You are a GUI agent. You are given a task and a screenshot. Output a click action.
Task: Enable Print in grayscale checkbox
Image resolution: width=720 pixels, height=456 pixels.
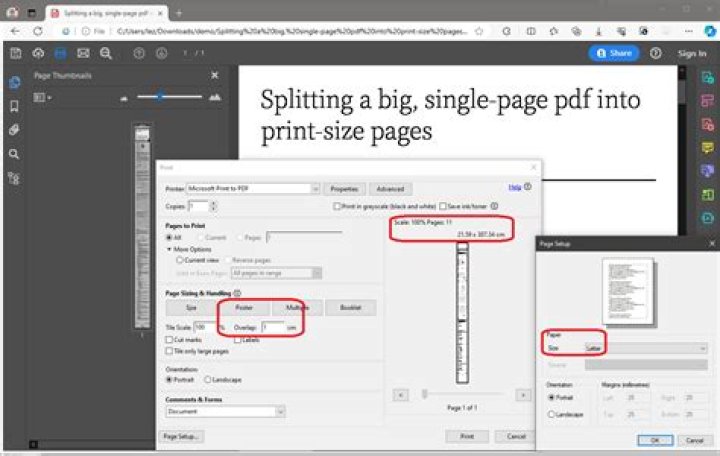point(337,206)
